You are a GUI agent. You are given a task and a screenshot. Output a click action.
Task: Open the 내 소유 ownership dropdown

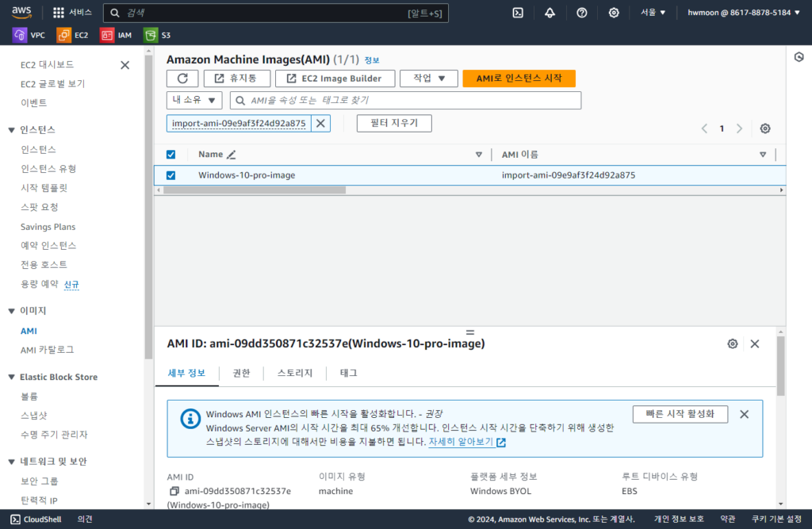[x=194, y=100]
